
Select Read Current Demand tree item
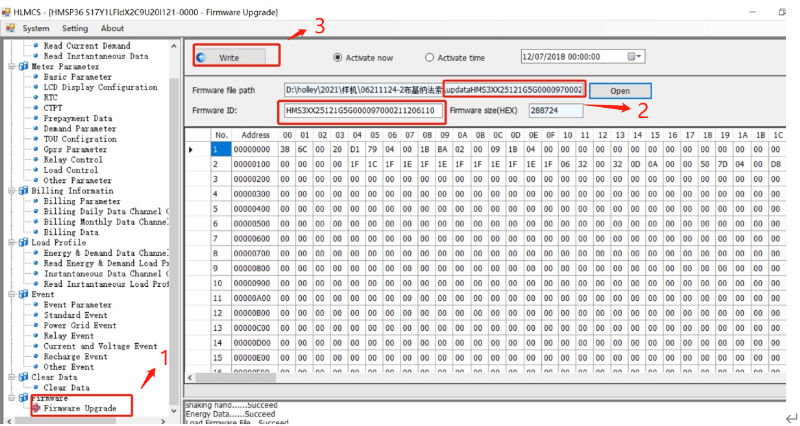[87, 45]
